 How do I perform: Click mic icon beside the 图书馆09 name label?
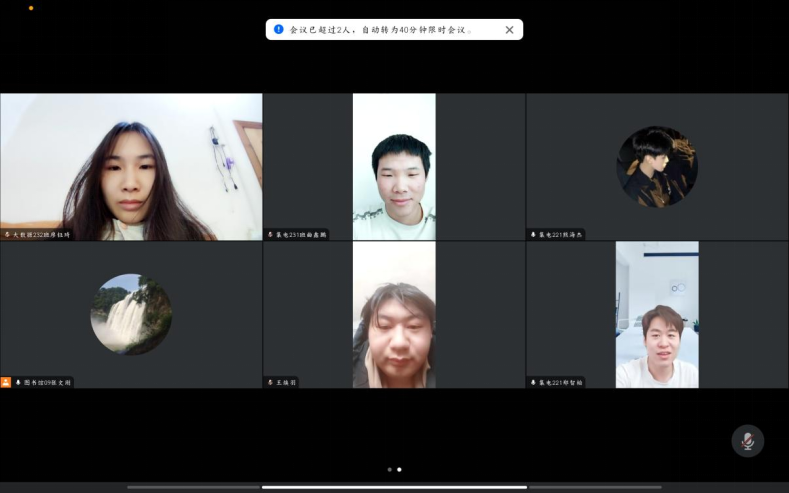(x=18, y=382)
